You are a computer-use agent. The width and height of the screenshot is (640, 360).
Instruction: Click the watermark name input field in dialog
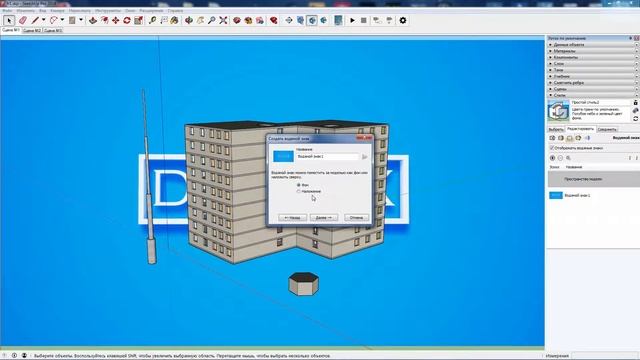[327, 156]
